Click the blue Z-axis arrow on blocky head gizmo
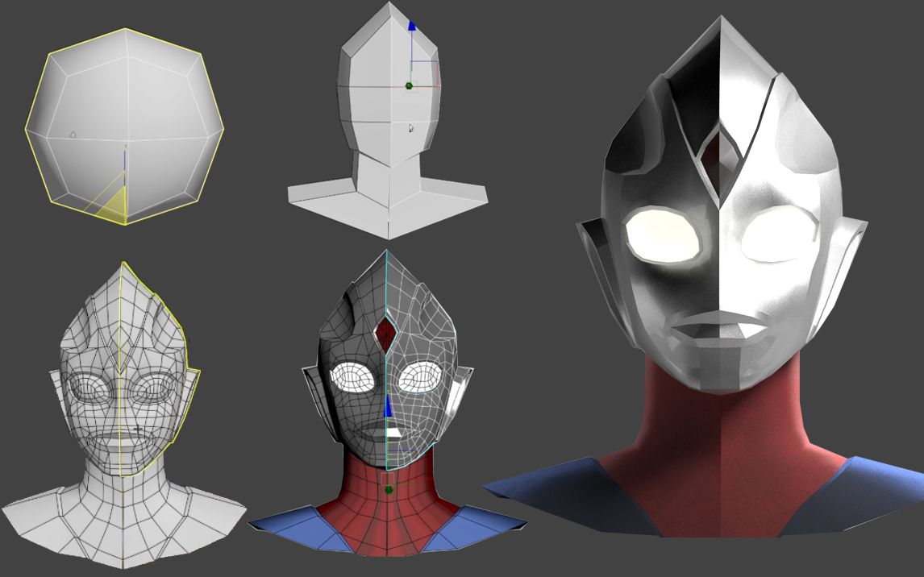 (x=412, y=26)
